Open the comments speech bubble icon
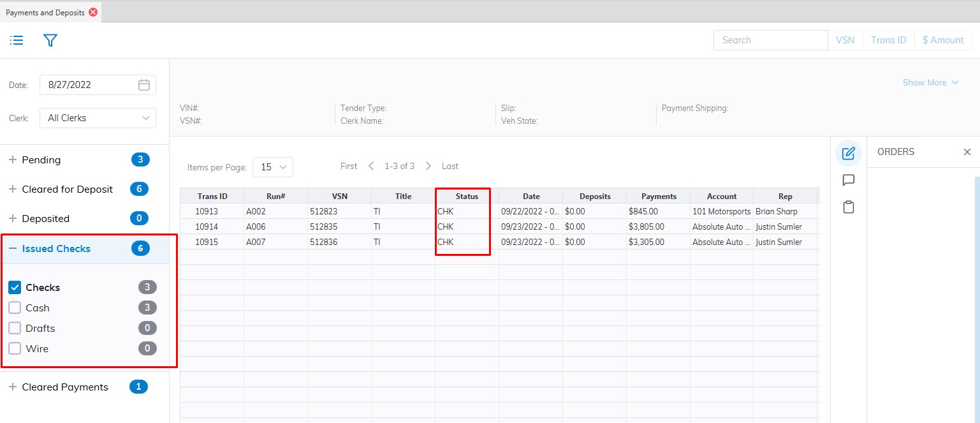 (848, 181)
